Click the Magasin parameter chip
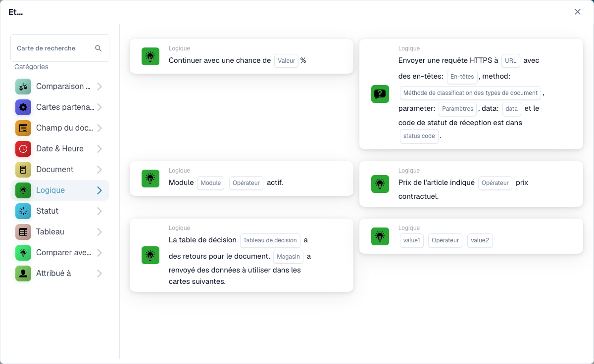 click(x=289, y=257)
